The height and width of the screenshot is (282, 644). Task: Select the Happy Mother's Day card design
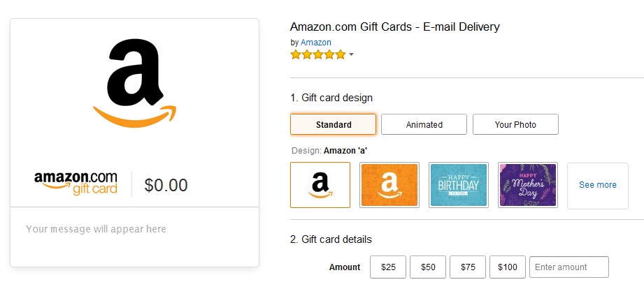[x=527, y=185]
